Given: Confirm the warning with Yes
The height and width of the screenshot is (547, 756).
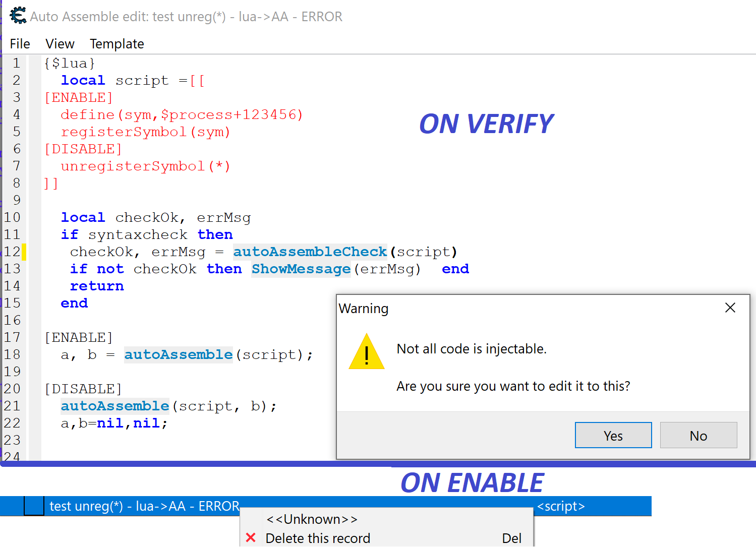Looking at the screenshot, I should [x=613, y=436].
